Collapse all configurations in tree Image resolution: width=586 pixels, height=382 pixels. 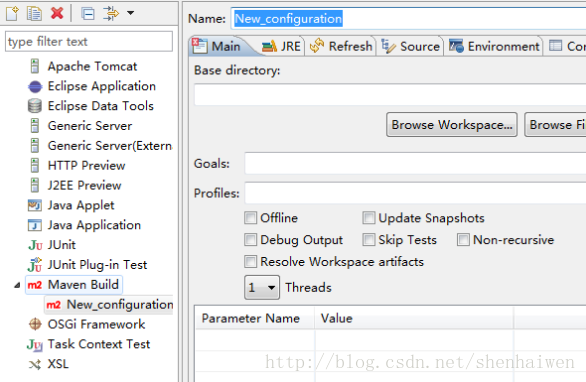tap(88, 14)
